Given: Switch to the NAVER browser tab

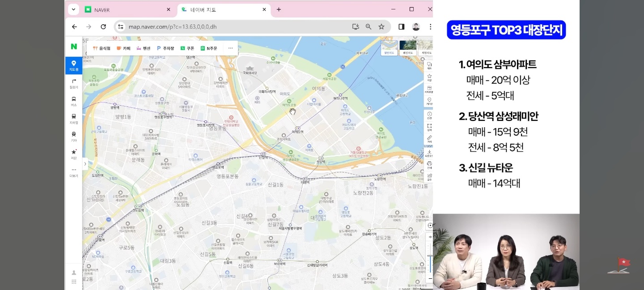Looking at the screenshot, I should (127, 9).
